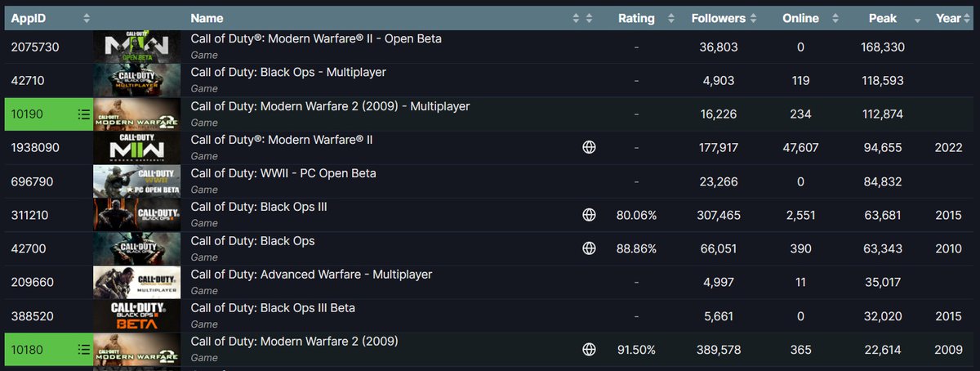Sort list by the Online column header
The image size is (980, 371).
800,18
